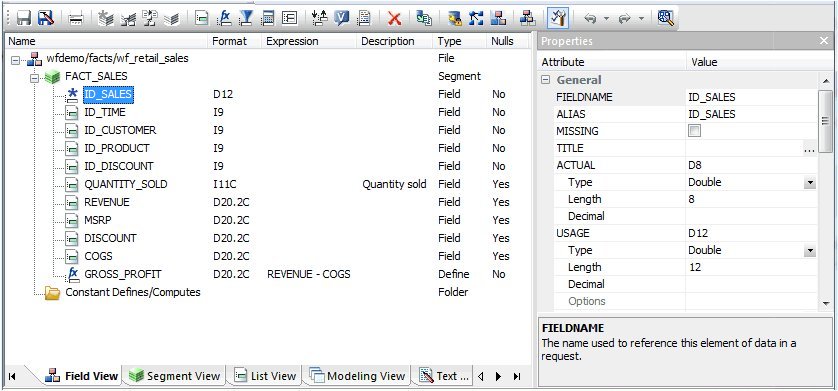Screen dimensions: 838x391
Task: Open the USAGE Type Double dropdown
Action: [810, 251]
